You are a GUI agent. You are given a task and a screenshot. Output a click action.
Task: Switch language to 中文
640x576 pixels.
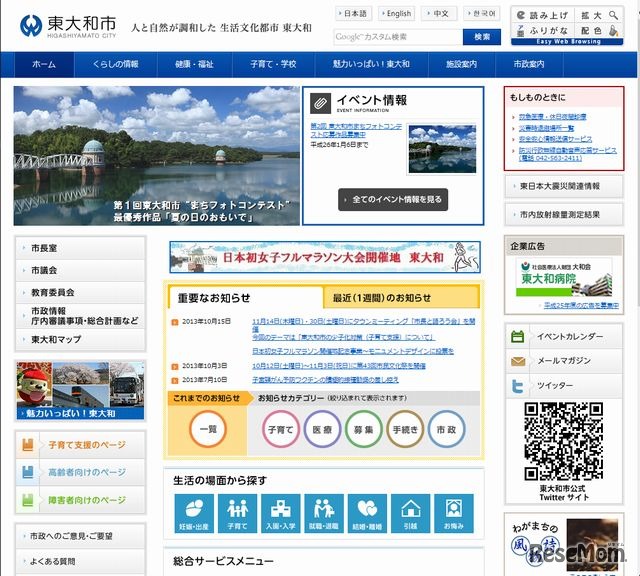click(x=439, y=13)
